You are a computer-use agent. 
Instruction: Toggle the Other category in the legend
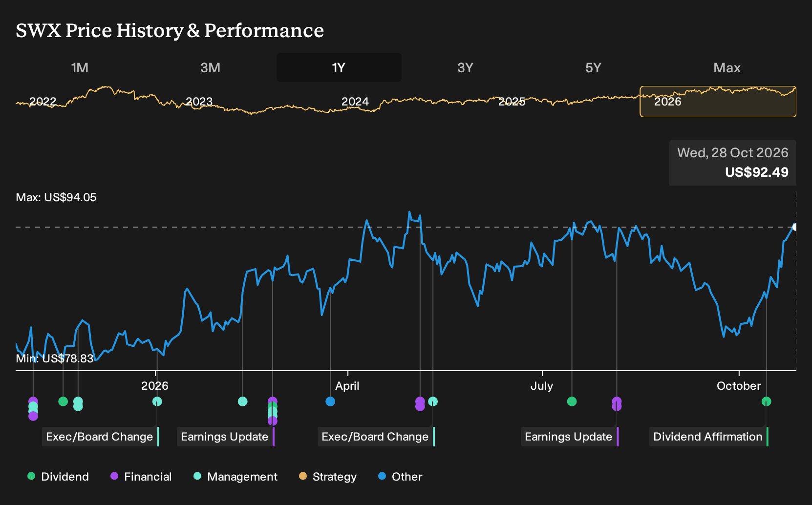coord(400,477)
